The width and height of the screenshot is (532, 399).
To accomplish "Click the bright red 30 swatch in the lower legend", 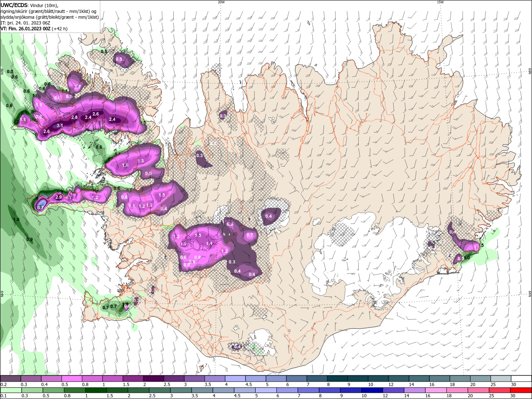I will pos(521,390).
